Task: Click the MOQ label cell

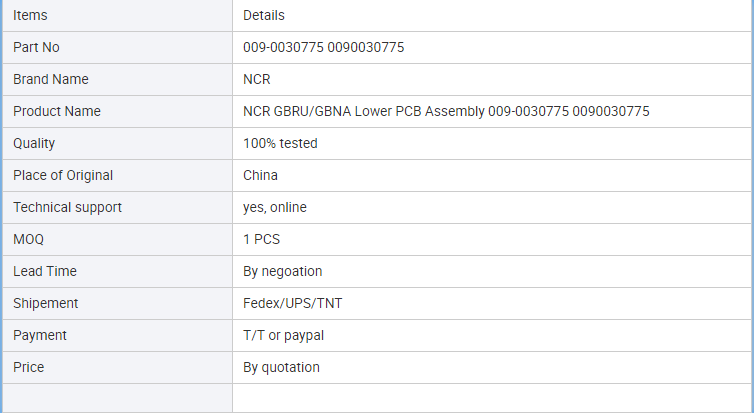Action: pos(117,239)
